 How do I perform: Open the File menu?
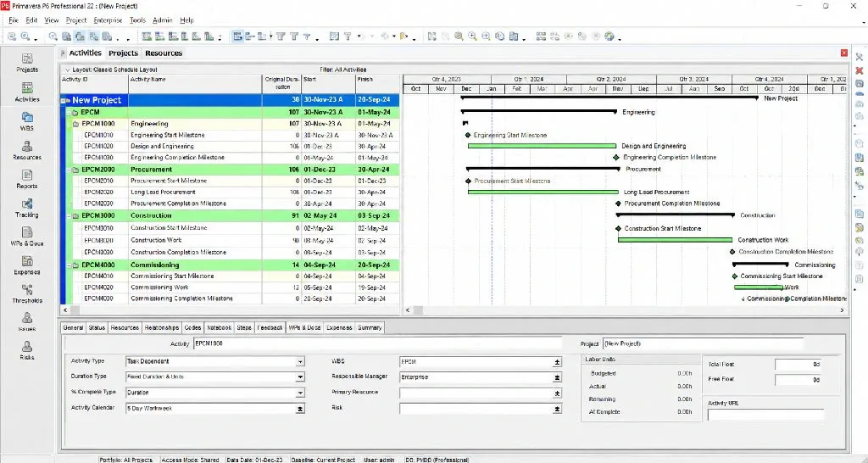pos(14,20)
